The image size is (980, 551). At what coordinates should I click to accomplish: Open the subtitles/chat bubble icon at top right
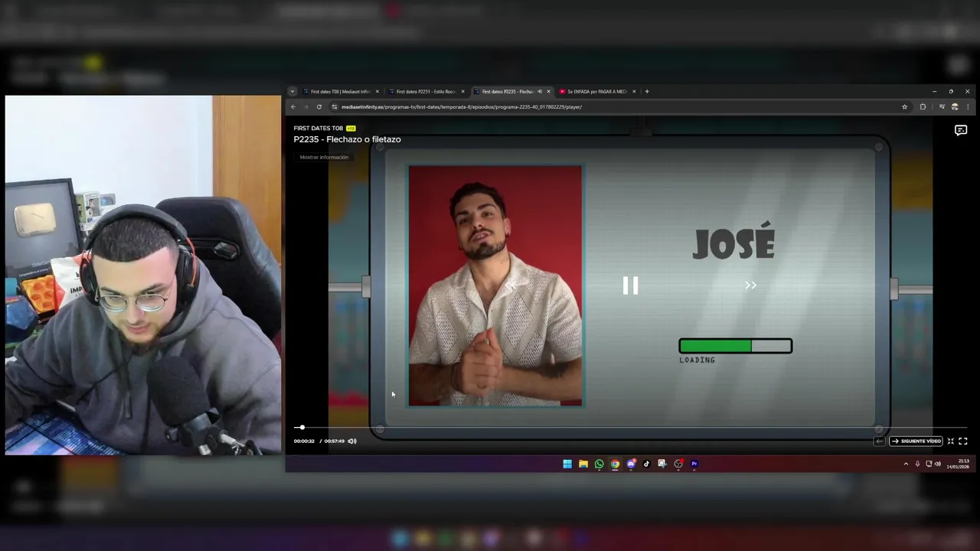961,131
